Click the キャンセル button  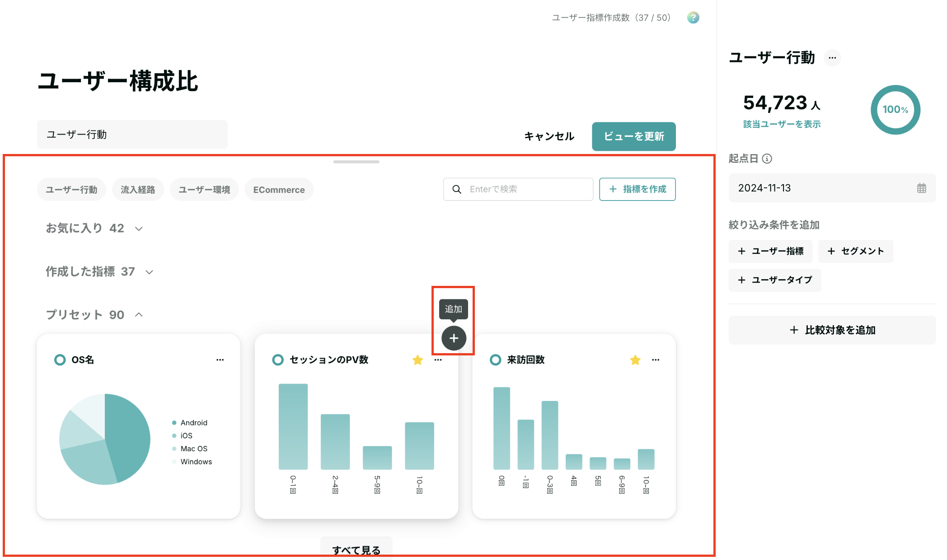(x=549, y=136)
